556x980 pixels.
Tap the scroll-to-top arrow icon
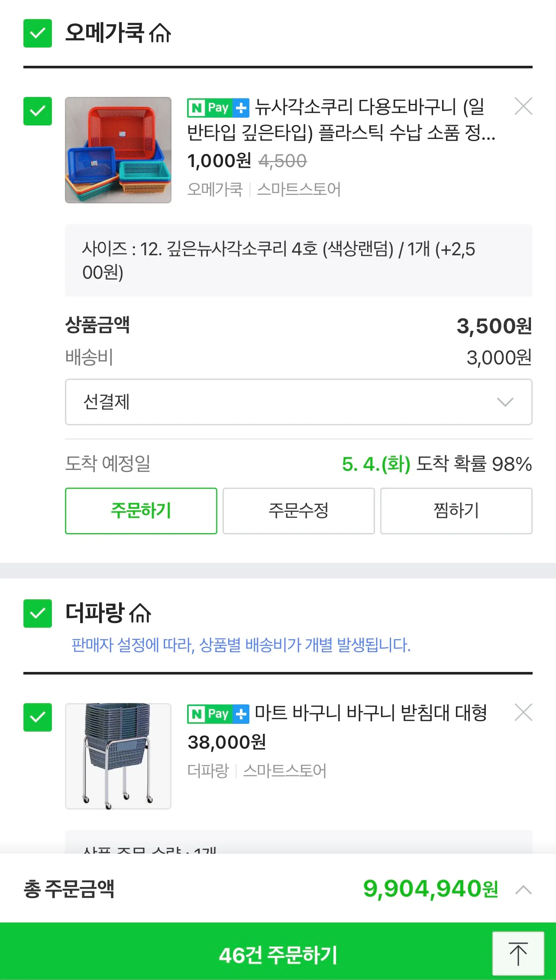(518, 954)
